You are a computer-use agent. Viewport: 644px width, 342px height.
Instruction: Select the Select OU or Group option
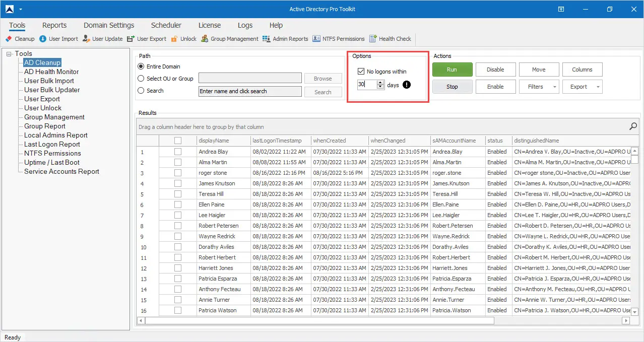tap(141, 79)
